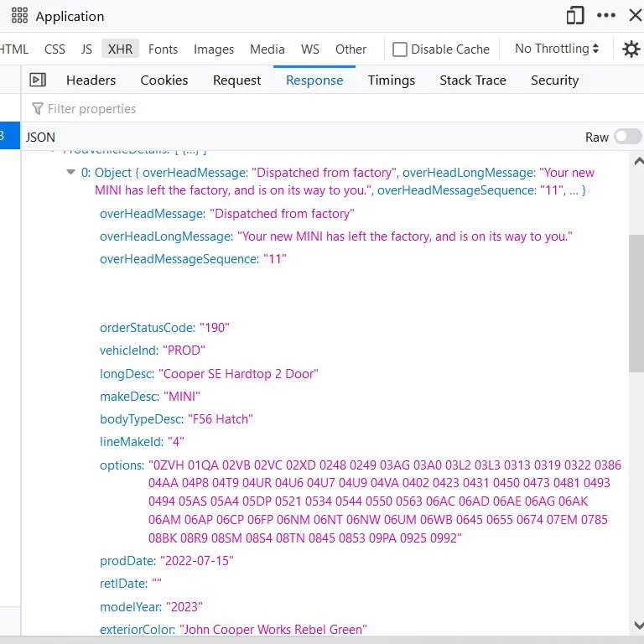Viewport: 644px width, 644px height.
Task: Collapse the 0: Object tree node
Action: [70, 173]
